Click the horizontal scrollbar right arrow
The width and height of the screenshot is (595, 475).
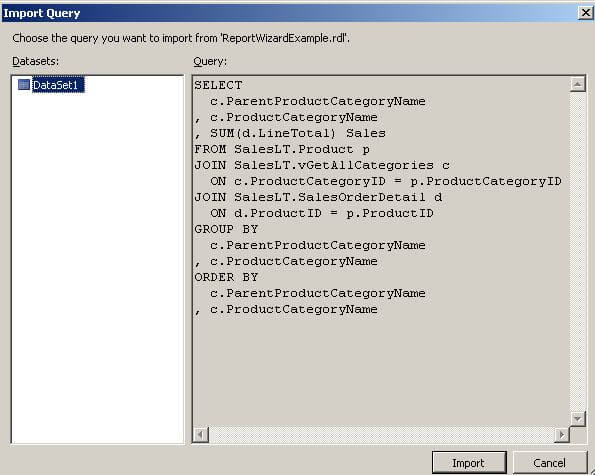[x=562, y=434]
